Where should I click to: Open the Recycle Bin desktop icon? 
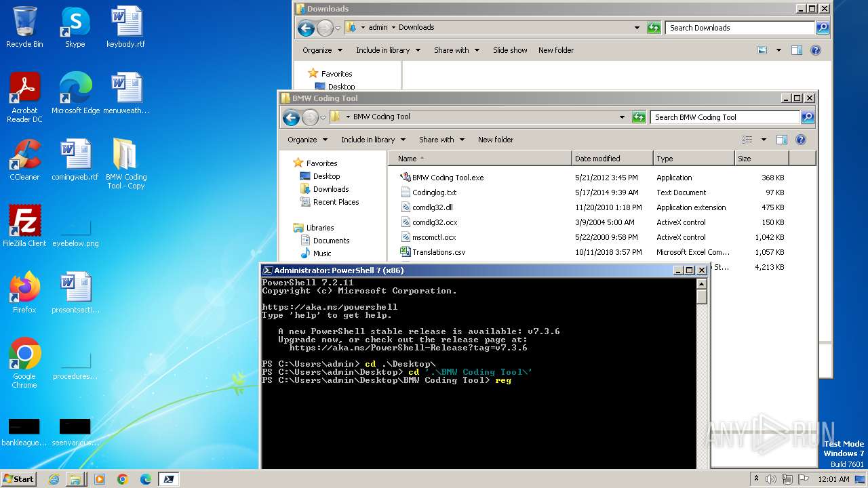click(24, 27)
